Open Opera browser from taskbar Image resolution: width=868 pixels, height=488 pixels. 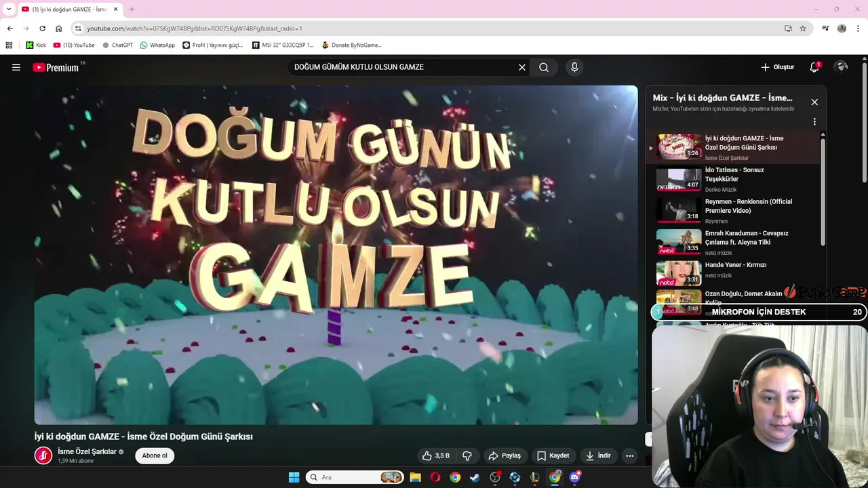click(x=435, y=477)
